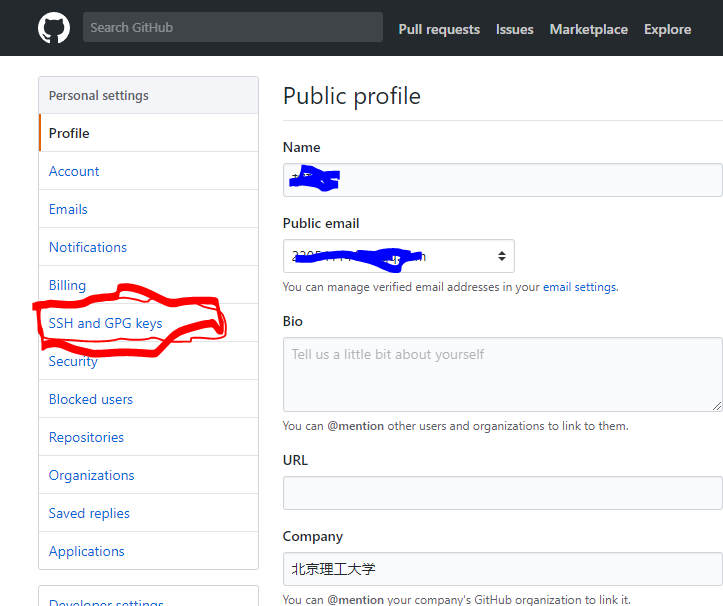The image size is (723, 606).
Task: Click inside the Bio text area
Action: click(x=502, y=374)
